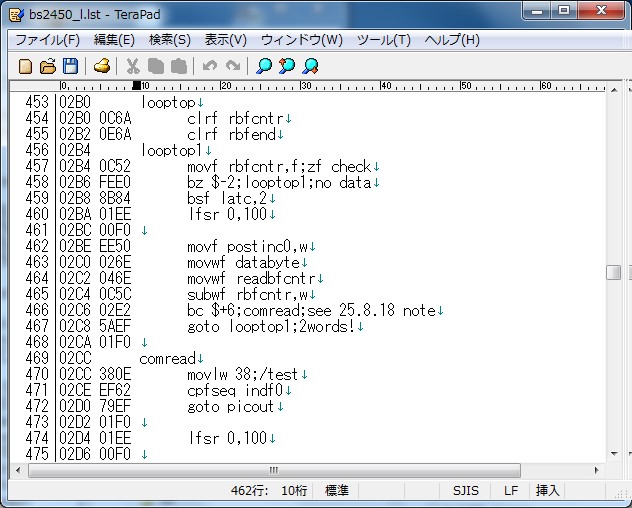Viewport: 632px width, 508px height.
Task: Click 'cpfseq indf0' on line 471
Action: [235, 390]
